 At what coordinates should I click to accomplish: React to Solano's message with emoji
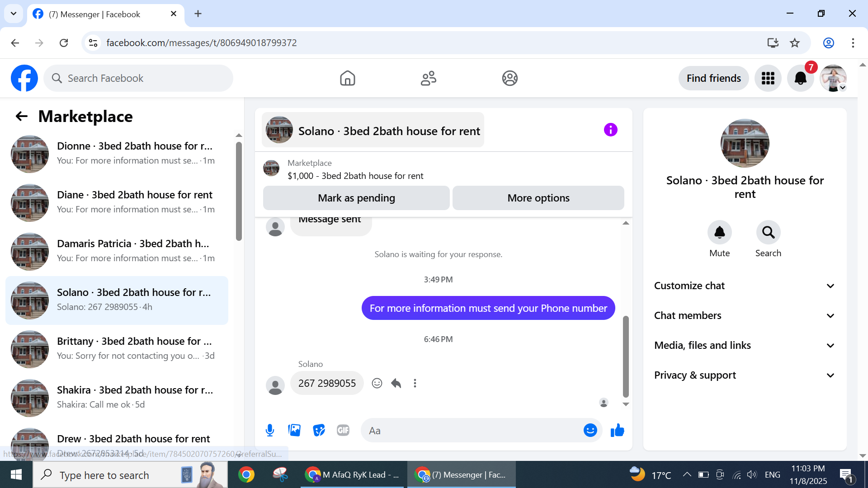(x=377, y=383)
